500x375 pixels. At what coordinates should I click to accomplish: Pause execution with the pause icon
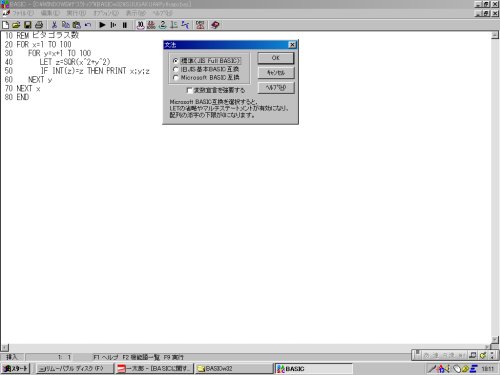125,25
